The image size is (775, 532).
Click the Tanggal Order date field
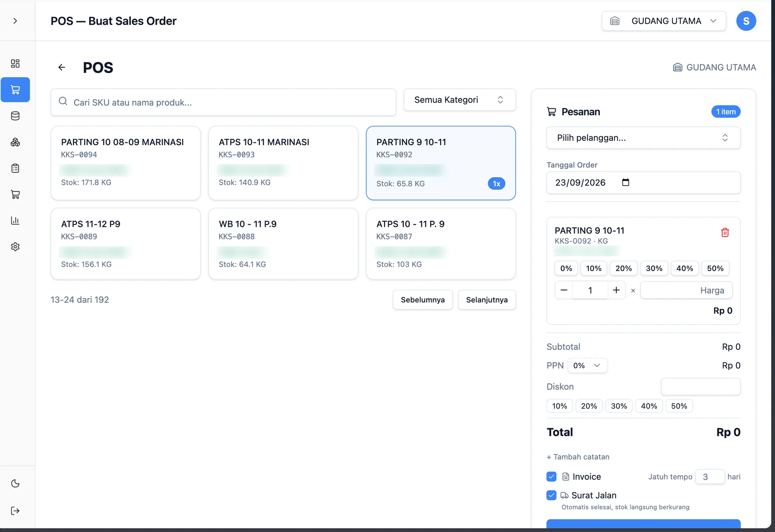coord(643,183)
